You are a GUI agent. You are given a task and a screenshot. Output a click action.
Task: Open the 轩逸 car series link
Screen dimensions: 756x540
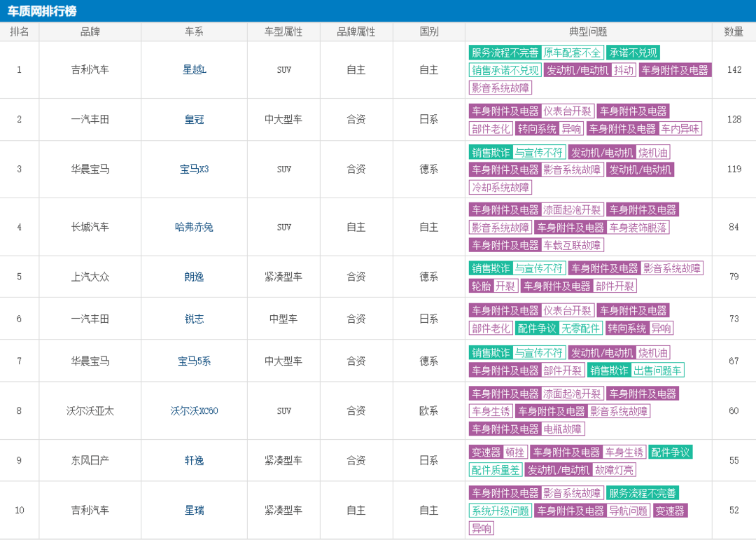click(x=195, y=460)
